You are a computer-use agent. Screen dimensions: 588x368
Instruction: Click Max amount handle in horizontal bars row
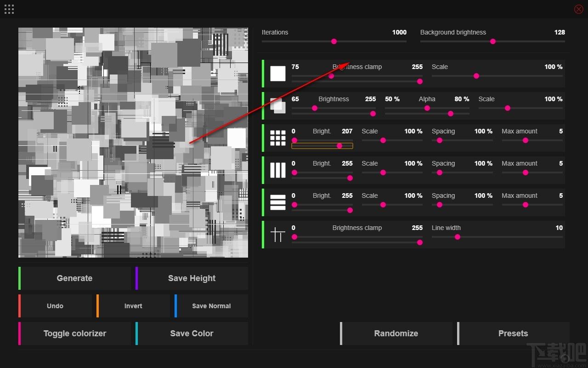[526, 205]
